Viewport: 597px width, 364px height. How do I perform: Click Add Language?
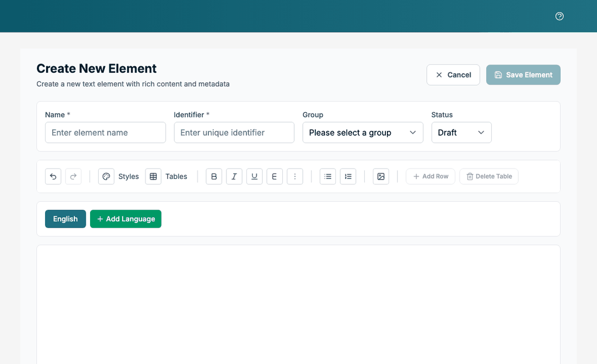(126, 219)
